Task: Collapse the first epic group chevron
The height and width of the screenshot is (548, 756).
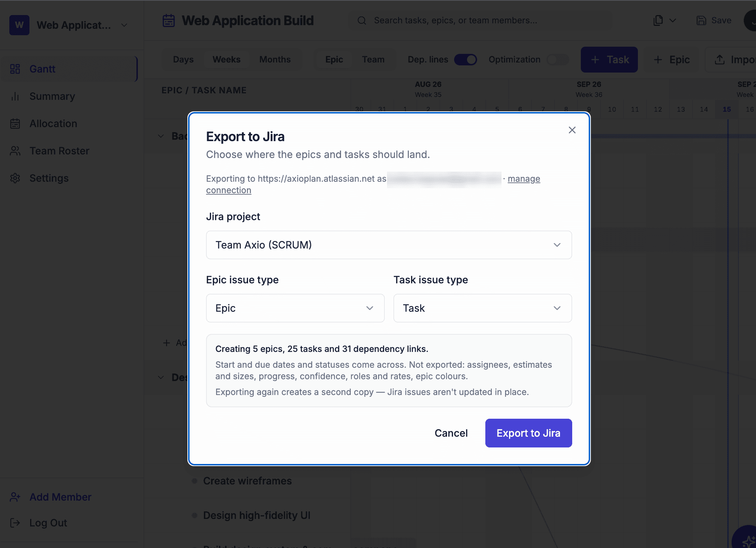Action: click(x=161, y=136)
